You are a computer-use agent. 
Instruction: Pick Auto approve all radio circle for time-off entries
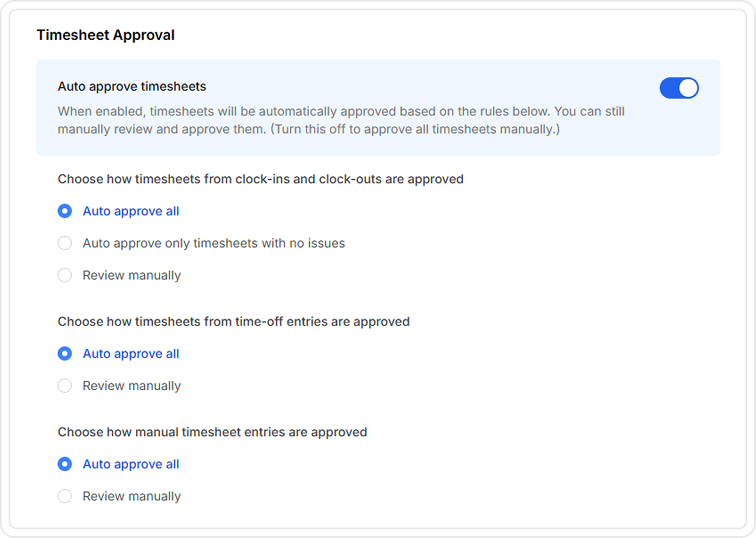pyautogui.click(x=65, y=354)
